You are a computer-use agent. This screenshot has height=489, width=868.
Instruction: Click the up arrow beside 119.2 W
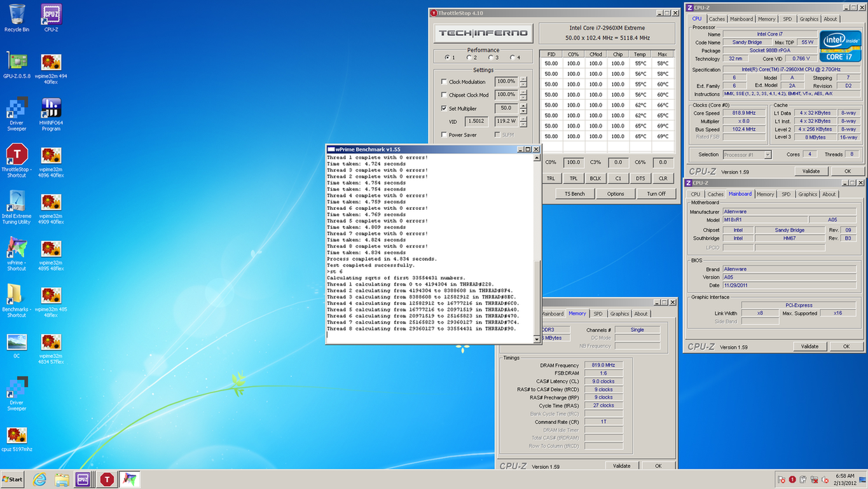click(523, 118)
